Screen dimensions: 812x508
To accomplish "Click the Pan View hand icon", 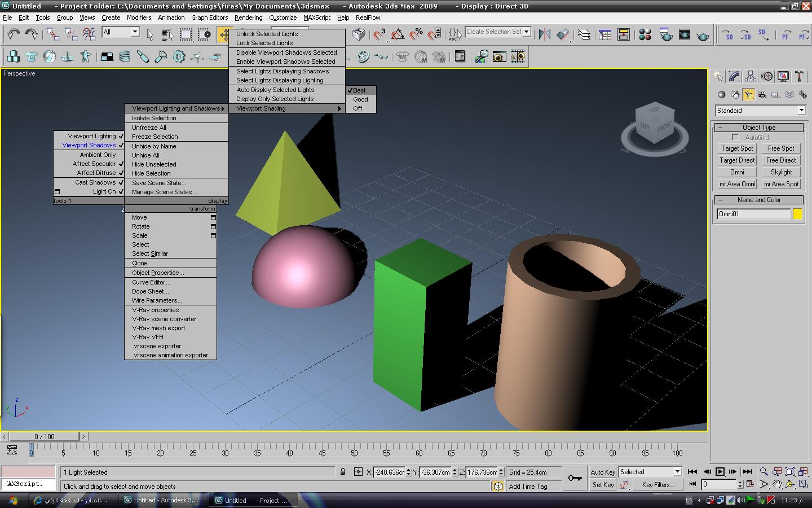I will [x=777, y=484].
